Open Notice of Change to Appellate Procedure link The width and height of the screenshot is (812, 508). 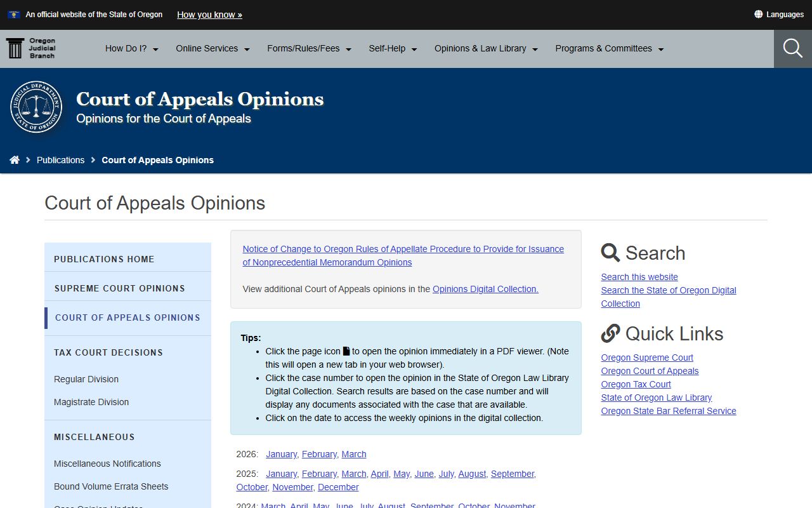[x=403, y=256]
